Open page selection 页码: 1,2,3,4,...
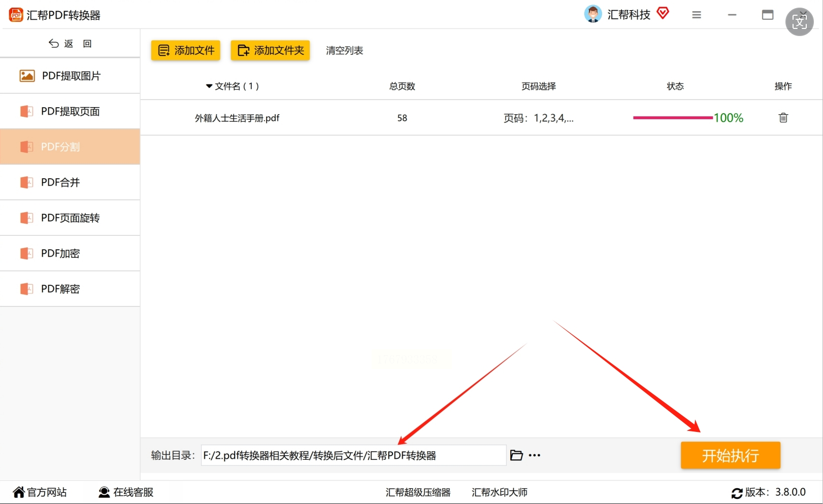The image size is (823, 504). pyautogui.click(x=539, y=118)
